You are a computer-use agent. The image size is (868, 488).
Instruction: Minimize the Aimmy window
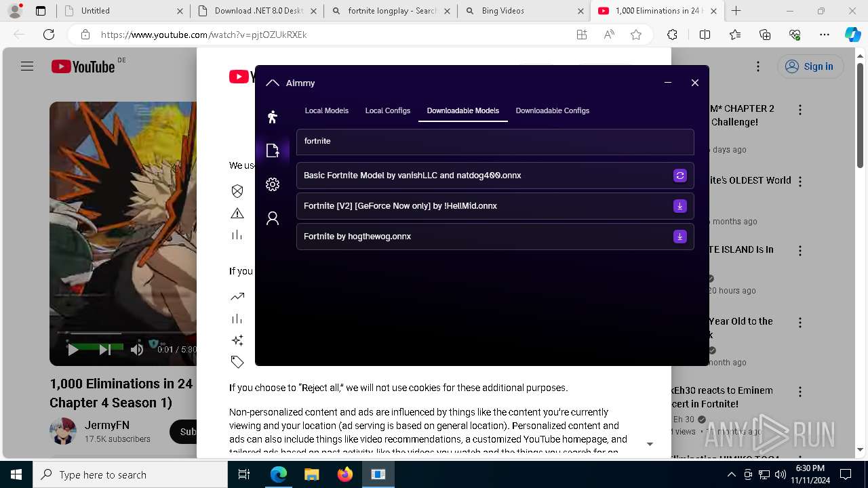pos(668,83)
